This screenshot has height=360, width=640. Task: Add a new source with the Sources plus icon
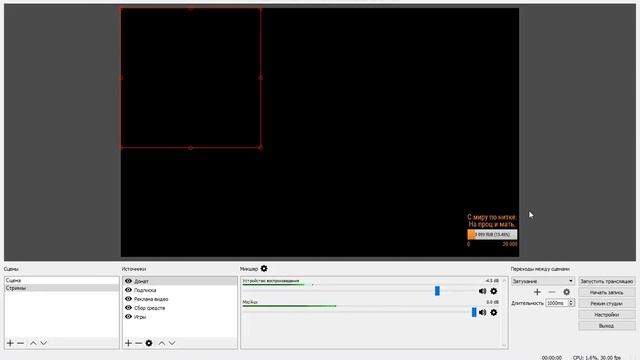click(x=128, y=343)
